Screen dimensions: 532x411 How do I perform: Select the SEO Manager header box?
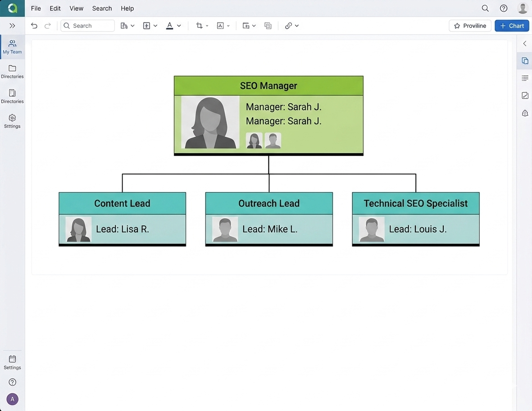(x=268, y=86)
